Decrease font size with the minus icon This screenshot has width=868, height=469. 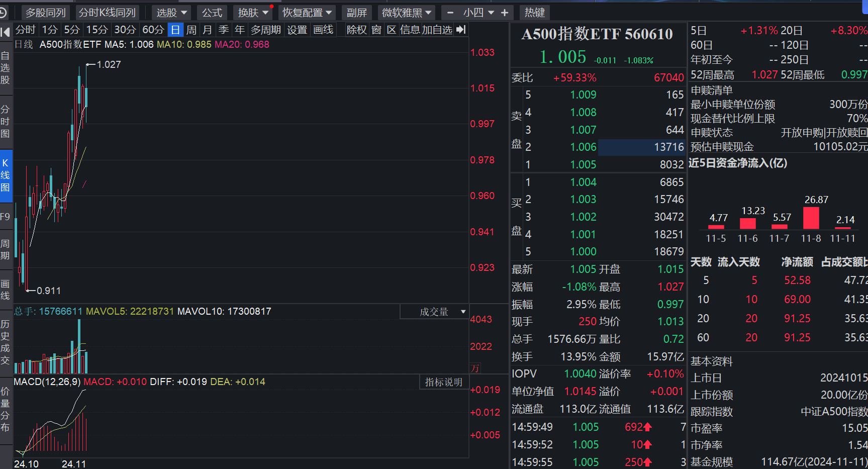click(x=450, y=13)
